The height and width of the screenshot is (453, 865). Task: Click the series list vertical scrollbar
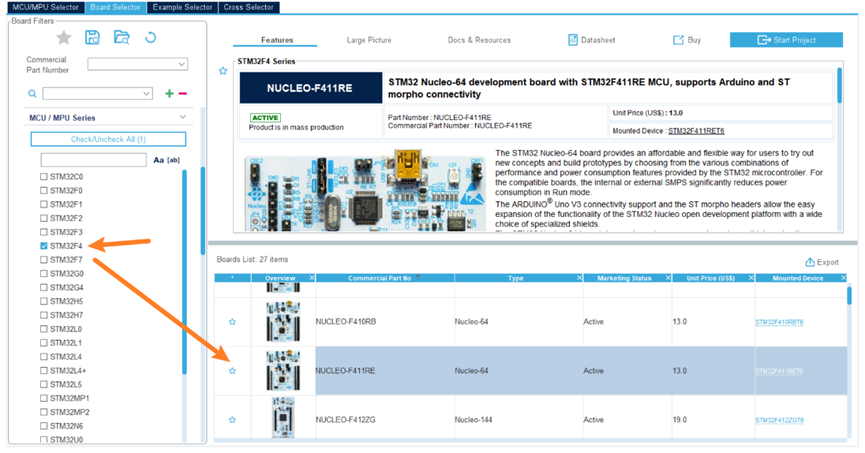[x=184, y=272]
